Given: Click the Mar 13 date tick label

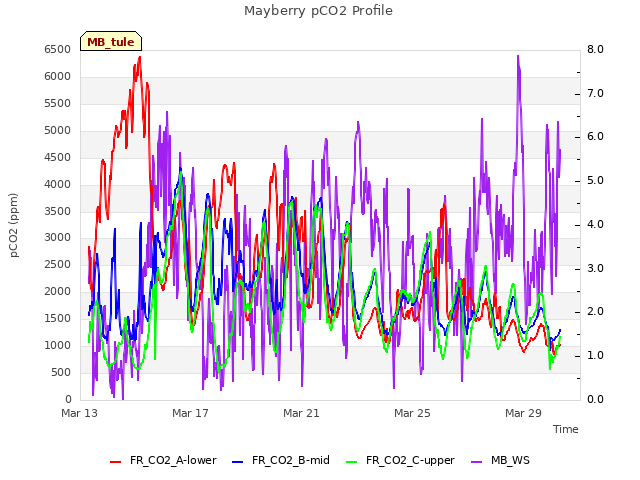Looking at the screenshot, I should click(80, 413).
